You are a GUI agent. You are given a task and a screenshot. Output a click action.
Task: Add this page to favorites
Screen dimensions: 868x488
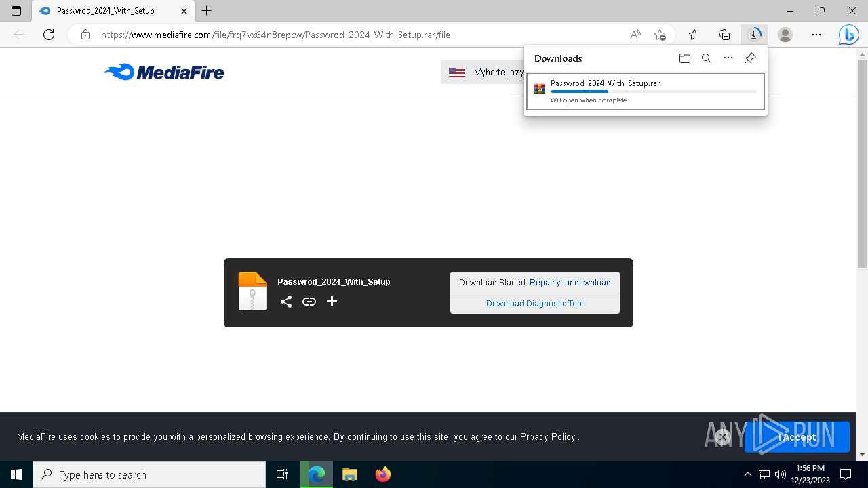(x=660, y=35)
